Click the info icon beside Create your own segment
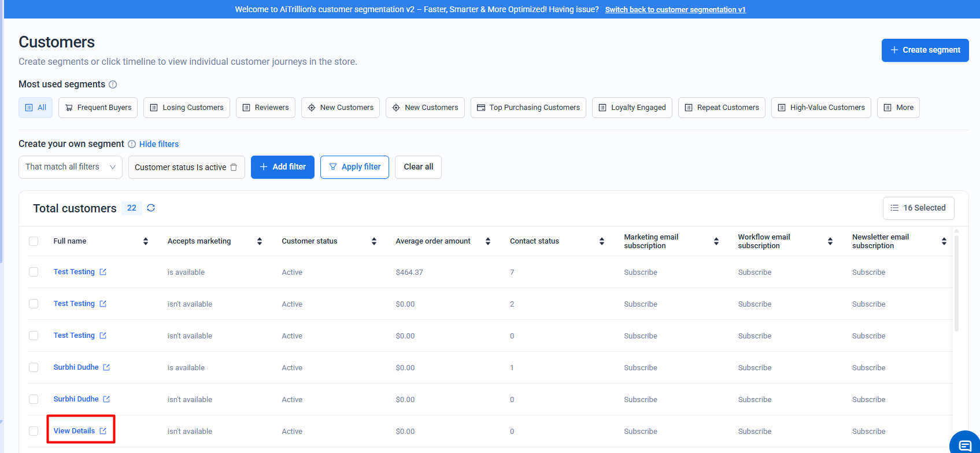The width and height of the screenshot is (980, 453). 132,144
